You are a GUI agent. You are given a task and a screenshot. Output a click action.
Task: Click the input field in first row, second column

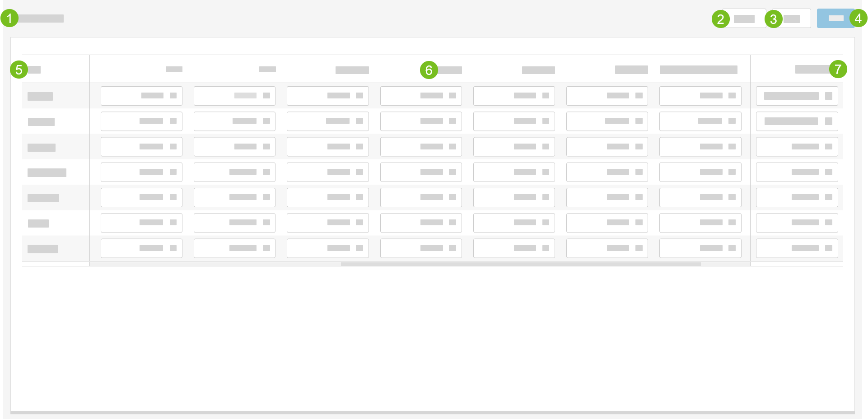coord(234,96)
